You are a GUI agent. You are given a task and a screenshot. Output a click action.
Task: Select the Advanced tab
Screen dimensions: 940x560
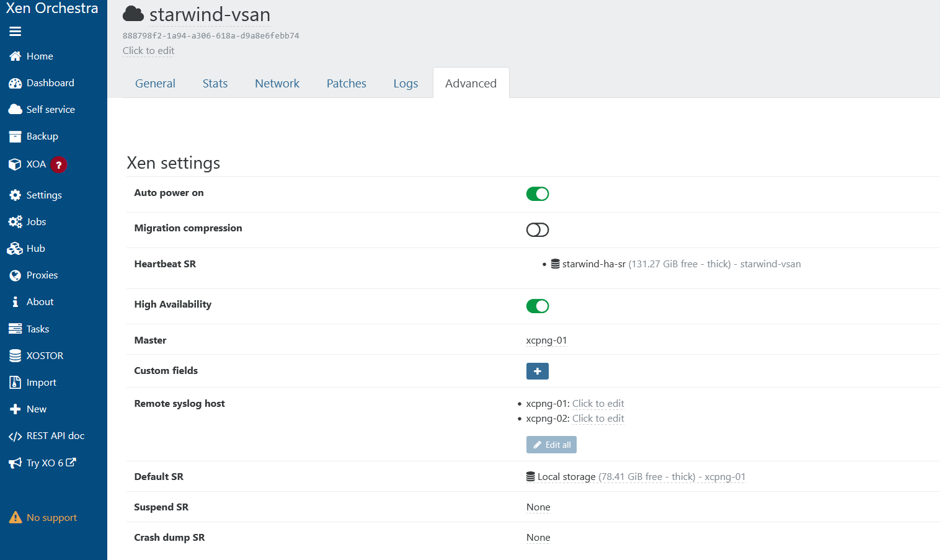tap(471, 83)
